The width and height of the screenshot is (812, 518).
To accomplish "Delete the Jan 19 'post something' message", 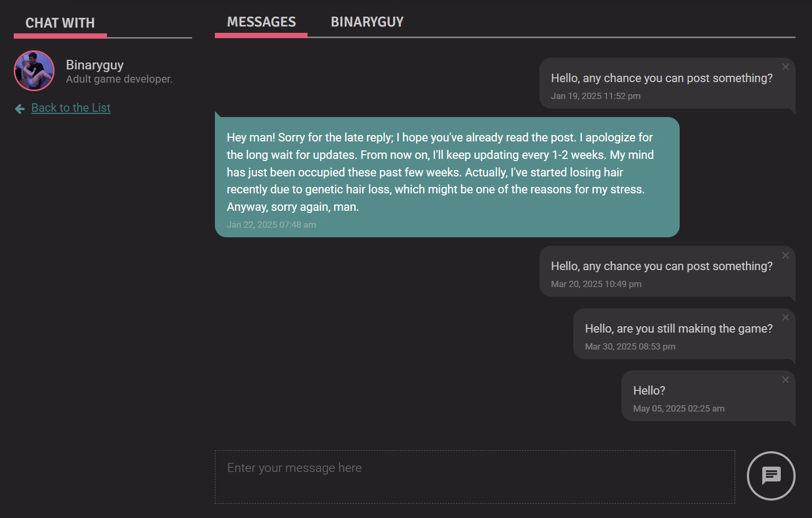I will point(786,67).
